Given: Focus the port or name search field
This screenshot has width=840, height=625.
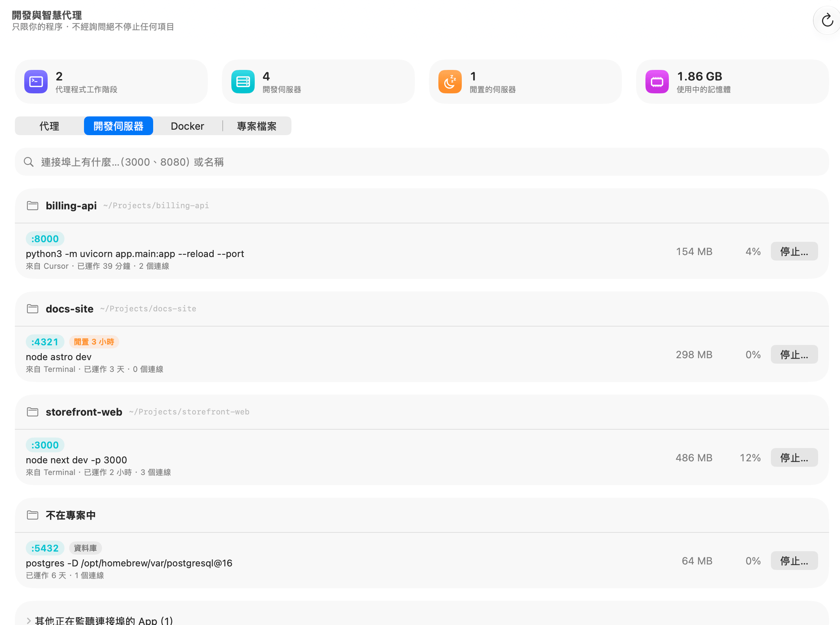Looking at the screenshot, I should pos(422,162).
